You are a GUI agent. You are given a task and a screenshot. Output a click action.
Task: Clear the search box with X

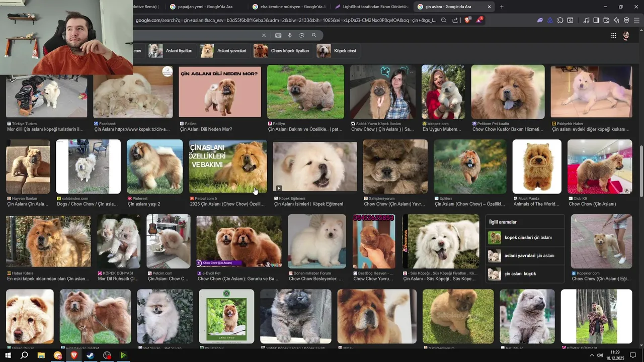tap(264, 35)
